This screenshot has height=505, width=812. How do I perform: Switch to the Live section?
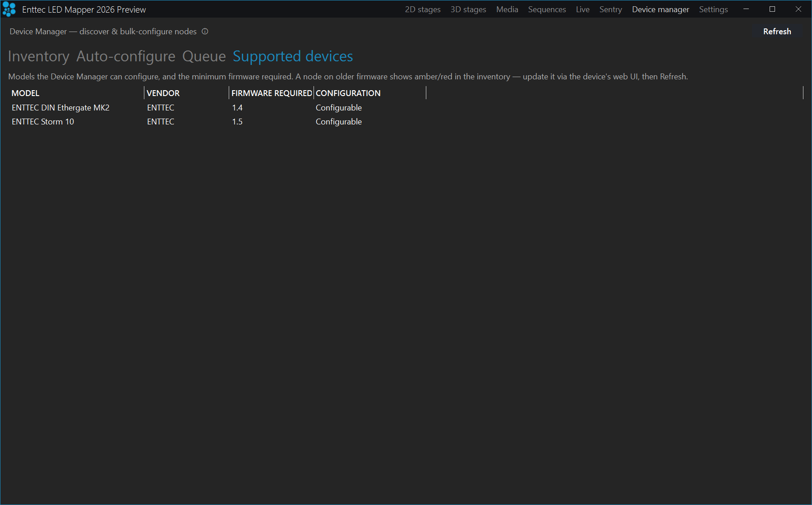(582, 9)
